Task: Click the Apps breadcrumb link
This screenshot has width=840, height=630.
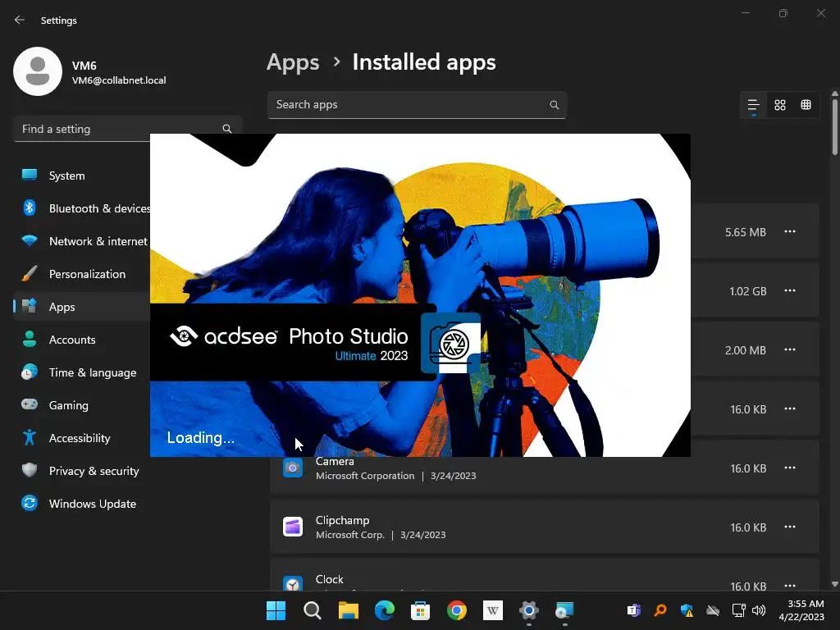Action: 293,62
